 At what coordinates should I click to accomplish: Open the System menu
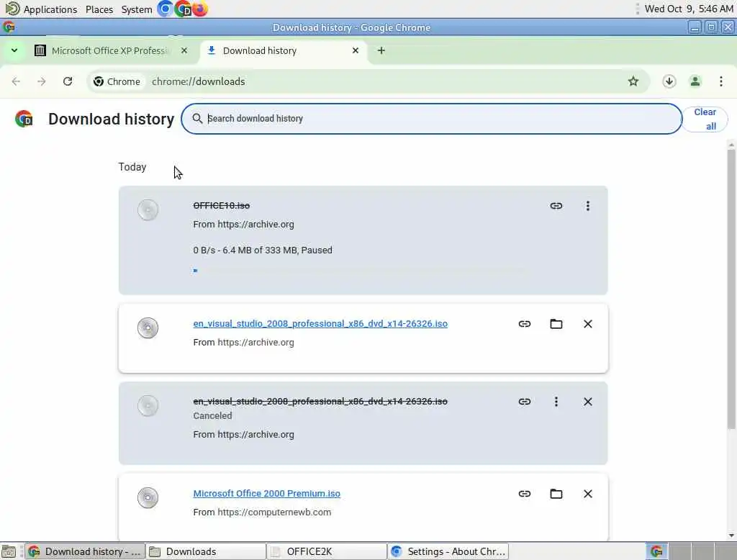pos(136,9)
